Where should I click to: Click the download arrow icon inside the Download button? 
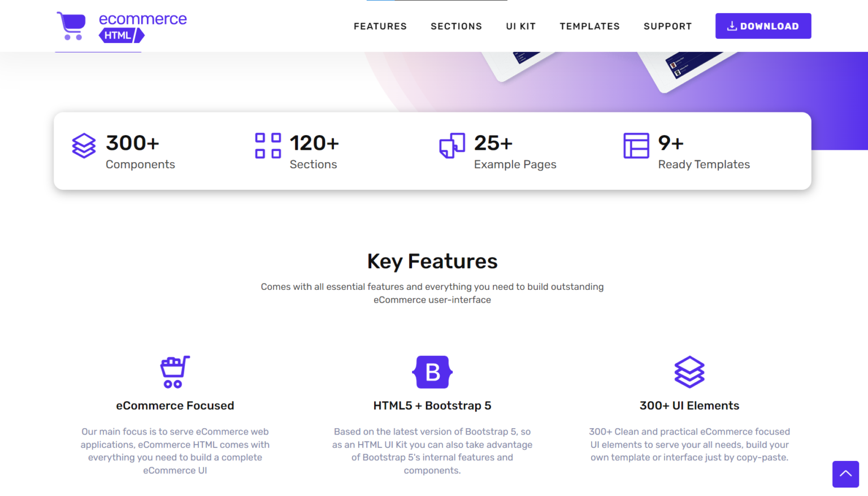pyautogui.click(x=733, y=25)
